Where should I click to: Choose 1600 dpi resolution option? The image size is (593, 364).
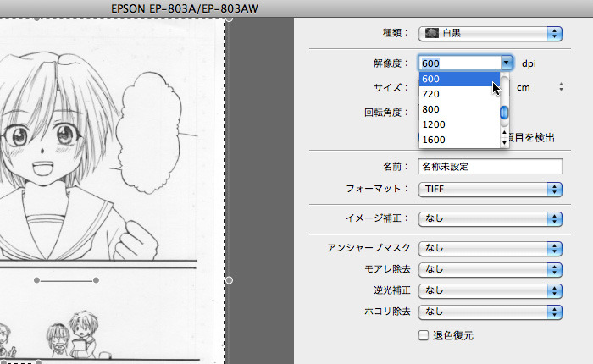coord(457,140)
